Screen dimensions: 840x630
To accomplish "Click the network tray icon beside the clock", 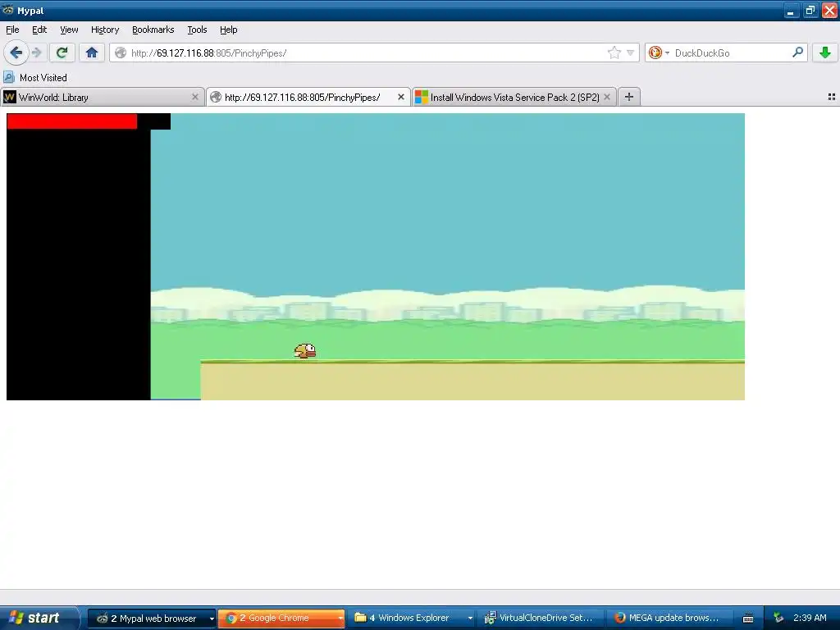I will [779, 618].
